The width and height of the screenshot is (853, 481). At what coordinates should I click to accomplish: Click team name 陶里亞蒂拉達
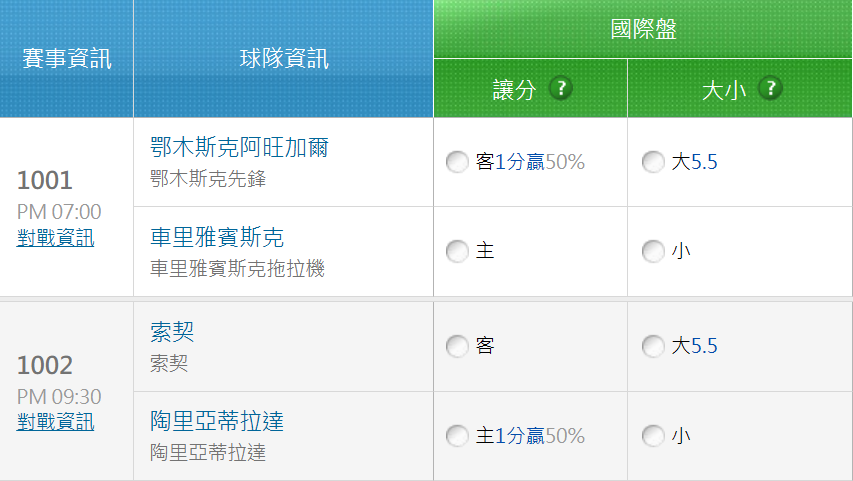pos(217,422)
